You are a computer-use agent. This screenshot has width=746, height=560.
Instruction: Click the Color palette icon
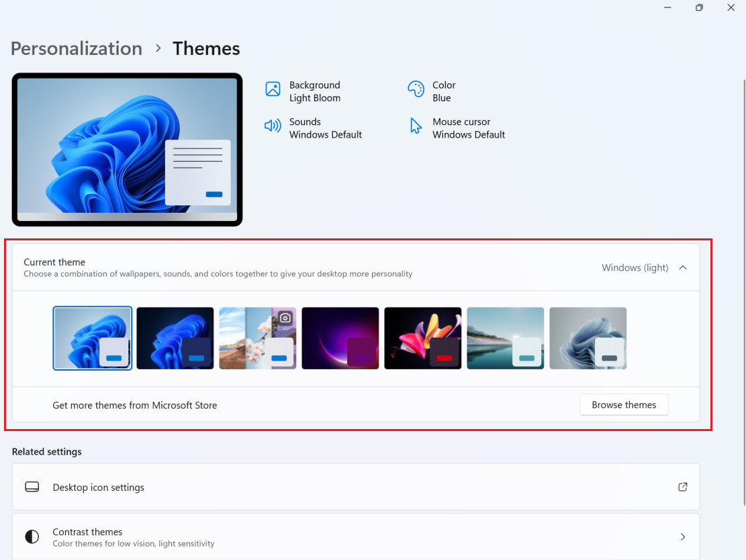(x=416, y=89)
